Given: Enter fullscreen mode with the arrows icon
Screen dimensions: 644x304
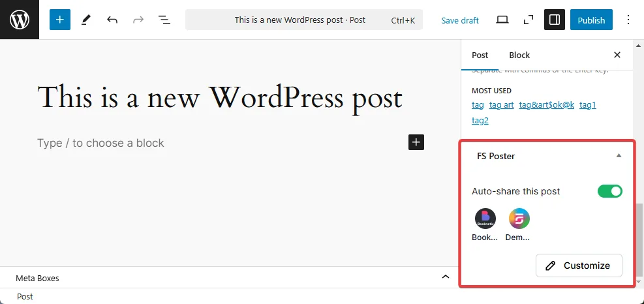Looking at the screenshot, I should [x=529, y=20].
